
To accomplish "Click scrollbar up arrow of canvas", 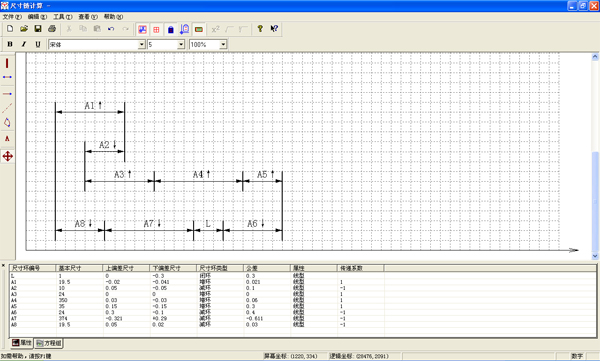I will pyautogui.click(x=595, y=57).
